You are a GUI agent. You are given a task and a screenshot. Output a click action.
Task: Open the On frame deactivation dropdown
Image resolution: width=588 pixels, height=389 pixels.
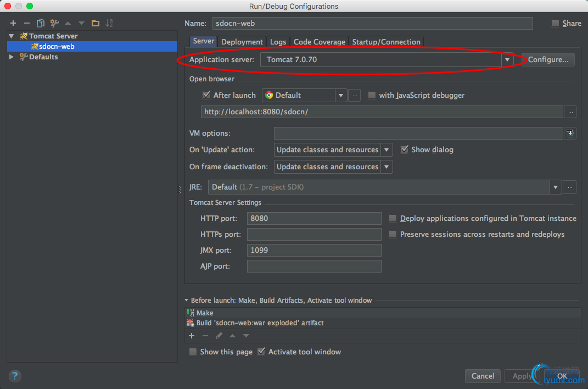tap(387, 166)
